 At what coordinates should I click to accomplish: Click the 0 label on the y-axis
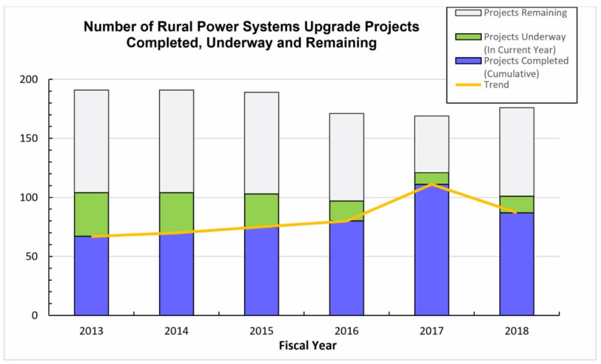36,315
